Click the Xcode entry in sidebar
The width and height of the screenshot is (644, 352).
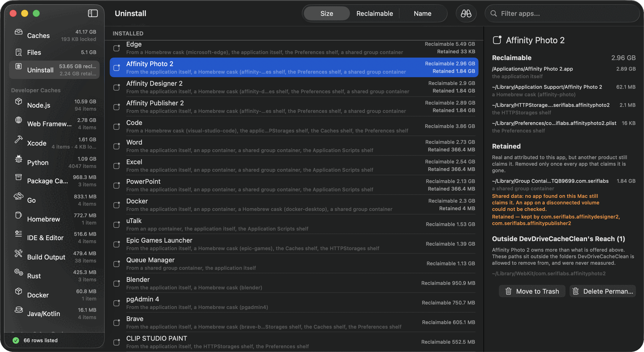54,143
